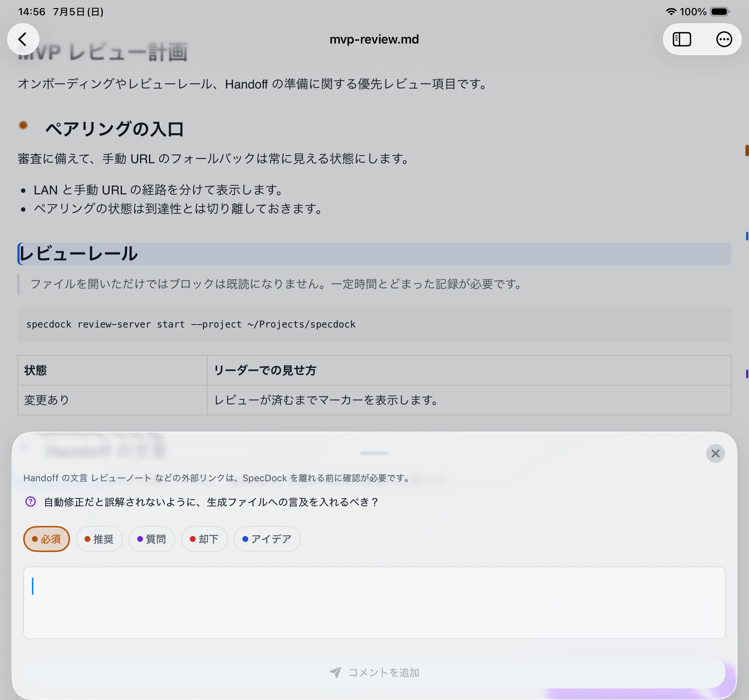This screenshot has width=749, height=700.
Task: Select the アイデア comment tag
Action: [267, 539]
